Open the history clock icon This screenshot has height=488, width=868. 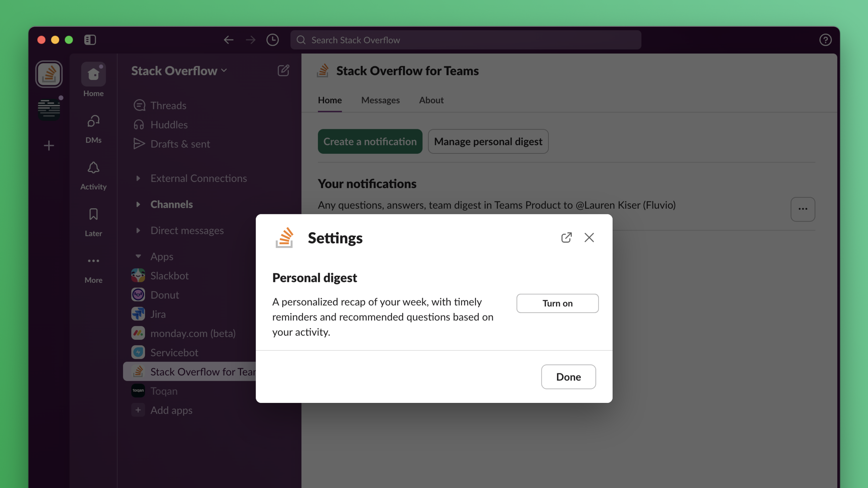272,40
